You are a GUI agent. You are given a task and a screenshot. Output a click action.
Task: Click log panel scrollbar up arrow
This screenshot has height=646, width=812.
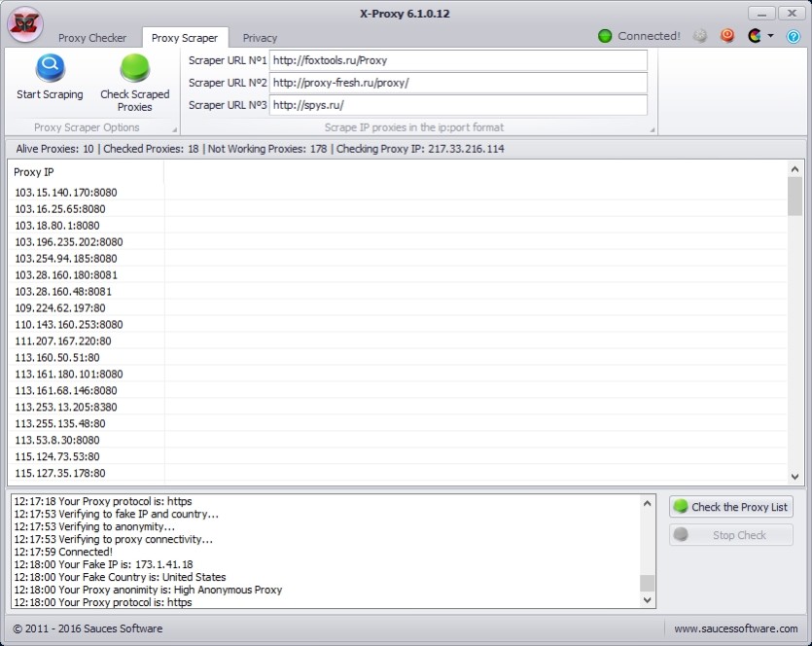[648, 503]
